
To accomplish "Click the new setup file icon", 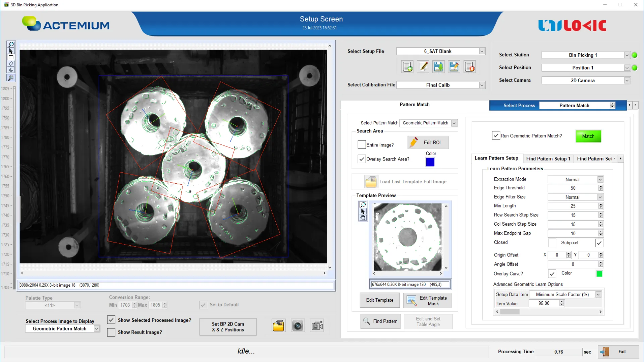I will (x=408, y=67).
